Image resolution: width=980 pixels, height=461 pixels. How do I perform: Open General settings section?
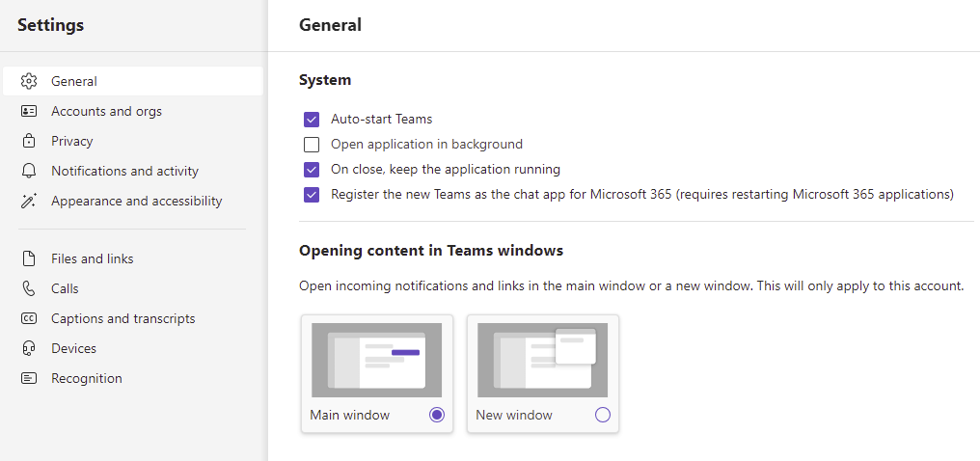133,81
